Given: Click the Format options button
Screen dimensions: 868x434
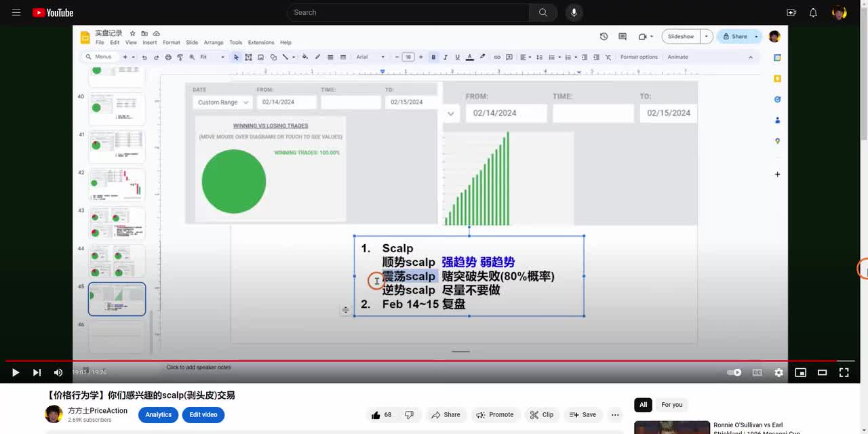Looking at the screenshot, I should coord(639,57).
